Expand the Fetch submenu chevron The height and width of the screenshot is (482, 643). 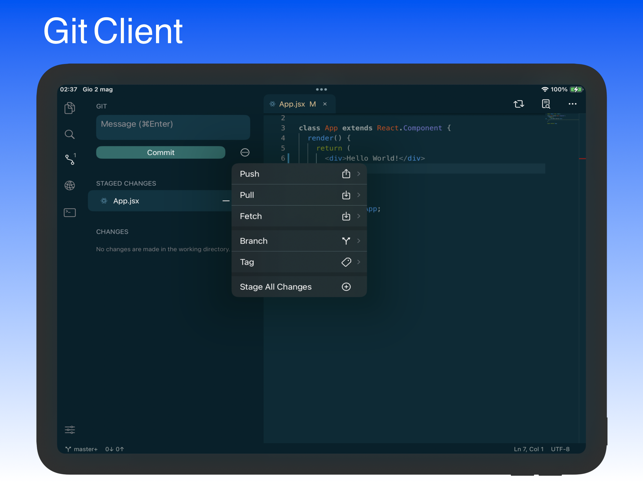[359, 216]
